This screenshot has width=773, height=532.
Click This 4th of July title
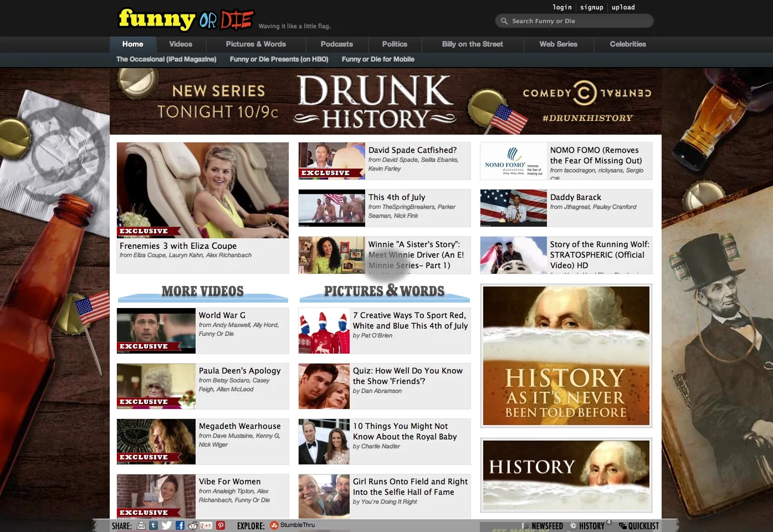[397, 197]
